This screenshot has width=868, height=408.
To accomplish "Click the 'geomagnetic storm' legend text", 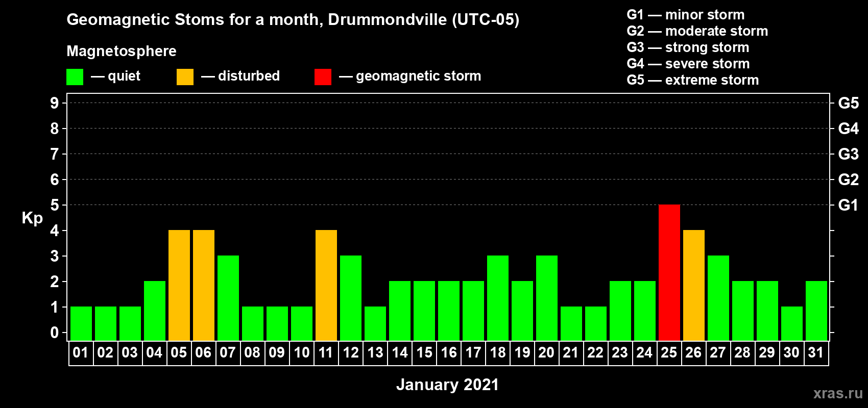I will [419, 76].
